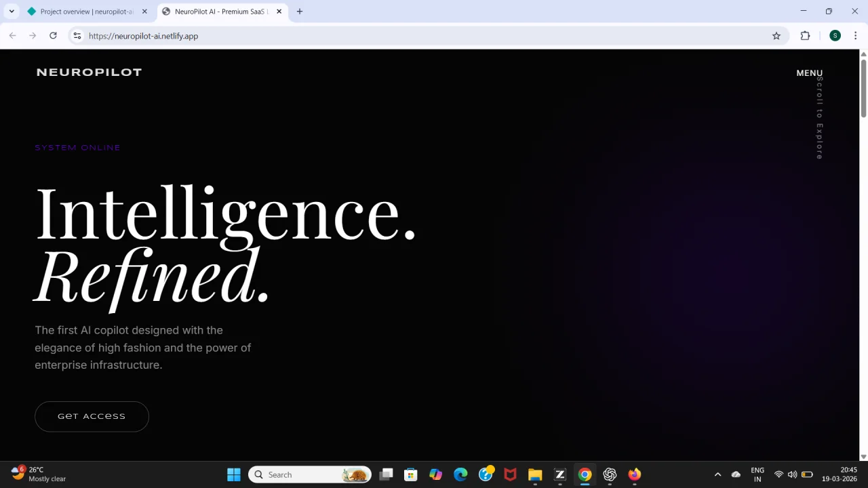Viewport: 868px width, 488px height.
Task: Click the OneDrive cloud tray icon
Action: [x=736, y=474]
